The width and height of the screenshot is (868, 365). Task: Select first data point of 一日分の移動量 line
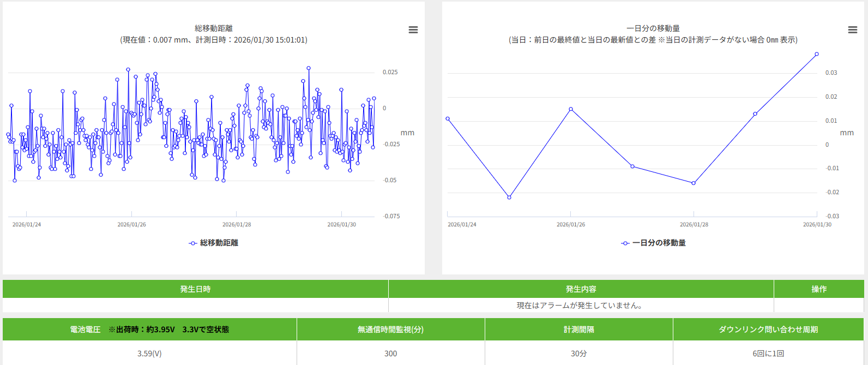pyautogui.click(x=448, y=118)
